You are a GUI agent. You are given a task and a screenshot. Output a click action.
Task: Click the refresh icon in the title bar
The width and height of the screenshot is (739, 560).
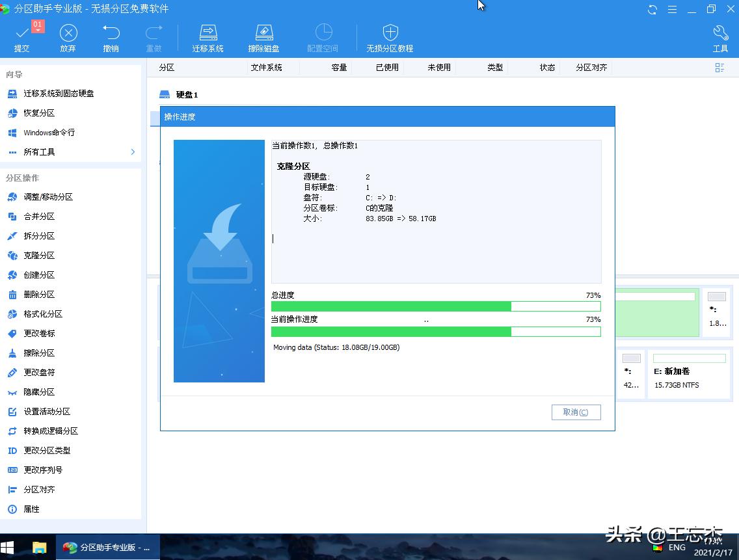(x=652, y=9)
